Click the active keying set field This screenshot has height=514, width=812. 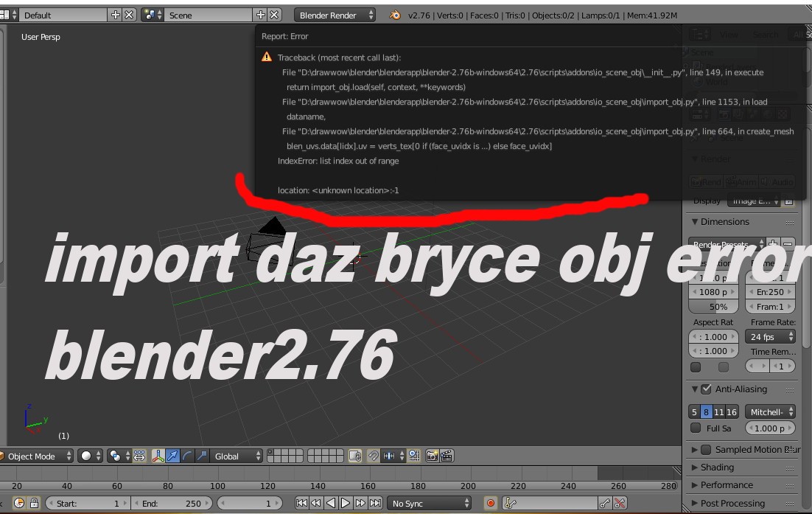click(550, 503)
